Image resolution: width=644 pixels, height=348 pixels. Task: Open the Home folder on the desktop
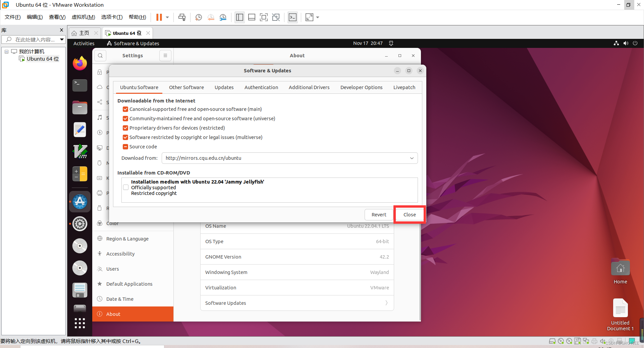coord(620,272)
